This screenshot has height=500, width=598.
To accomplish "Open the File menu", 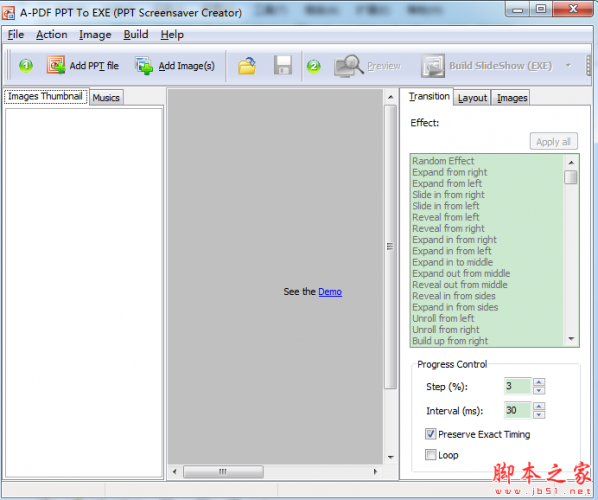I will pos(16,35).
